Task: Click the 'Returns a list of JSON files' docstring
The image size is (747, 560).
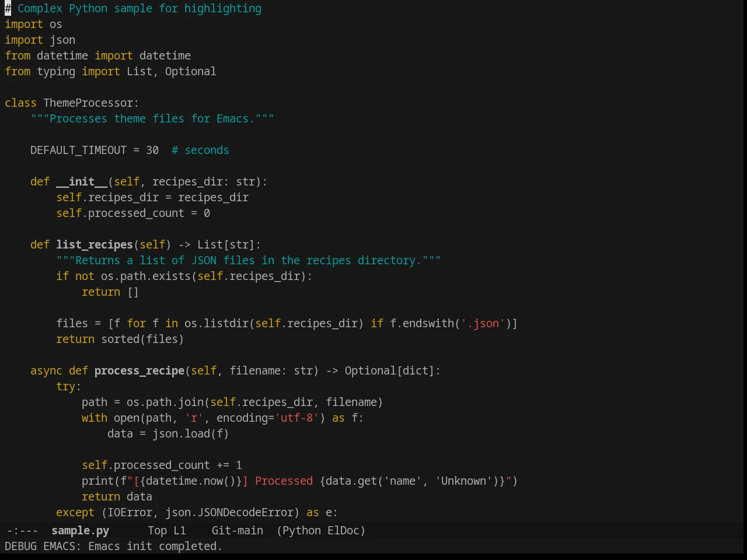Action: (x=249, y=260)
